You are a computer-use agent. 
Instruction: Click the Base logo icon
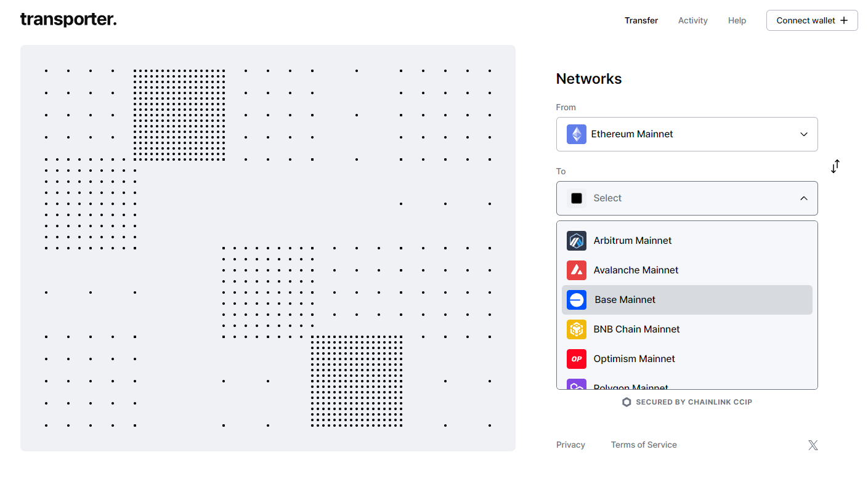pos(577,300)
